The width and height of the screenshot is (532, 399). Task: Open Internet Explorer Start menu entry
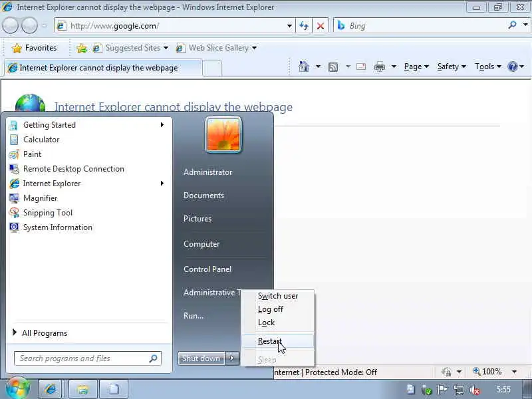click(x=88, y=184)
